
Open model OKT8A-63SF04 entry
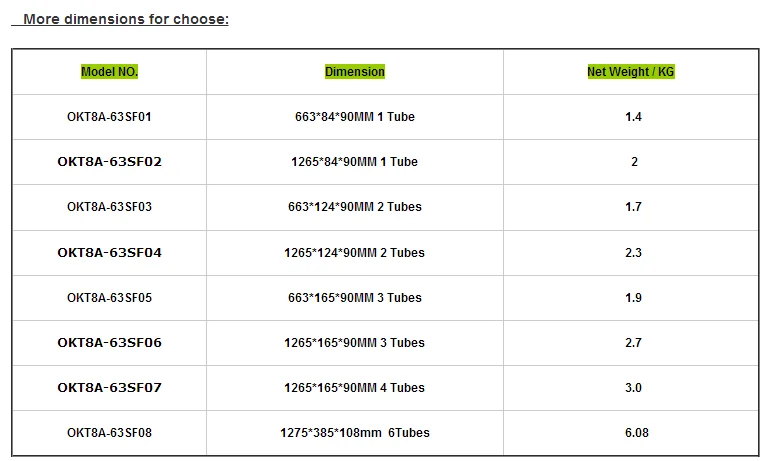(109, 253)
